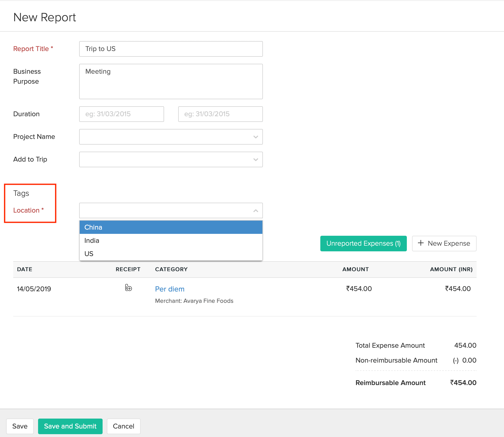Open the Per diem expense link
The width and height of the screenshot is (504, 437).
click(x=170, y=289)
